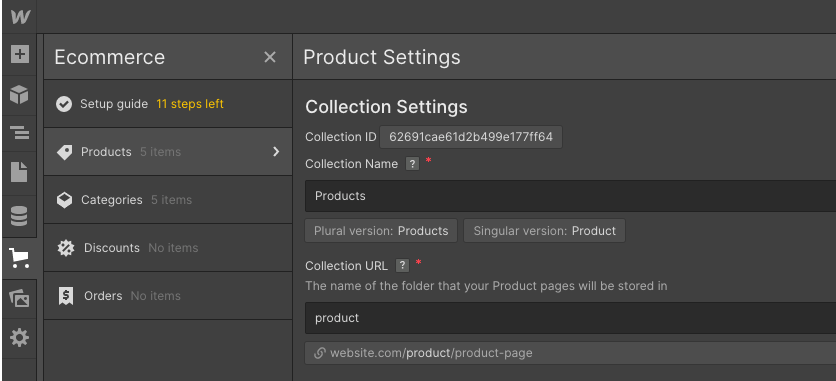
Task: Expand Products chevron arrow
Action: coord(276,152)
